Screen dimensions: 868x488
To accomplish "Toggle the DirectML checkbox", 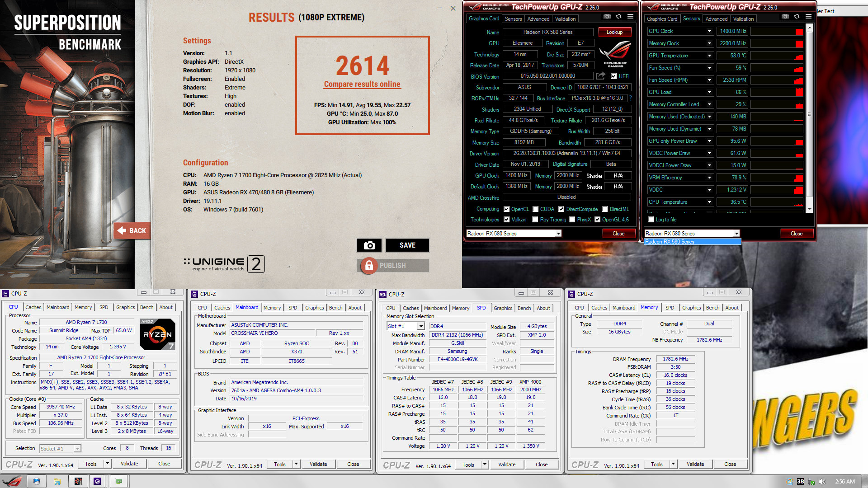I will (604, 209).
